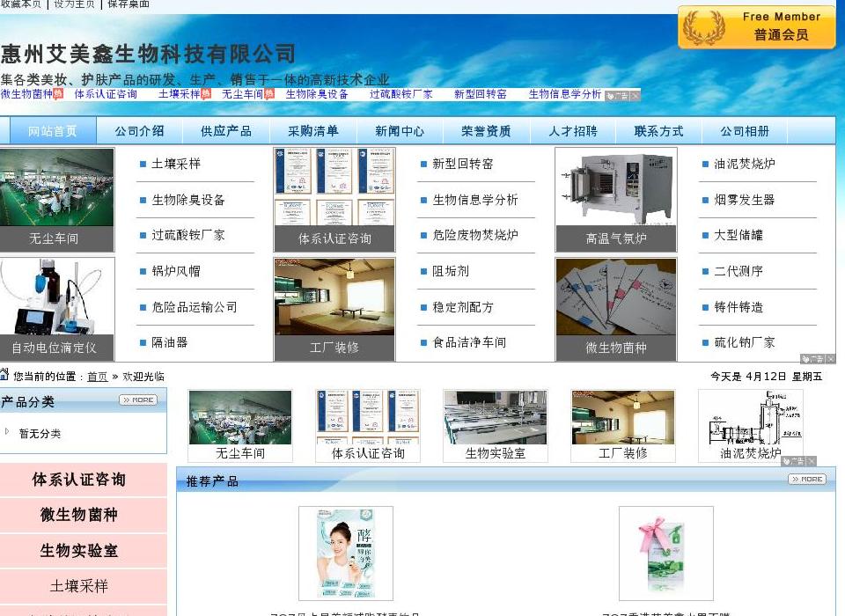The image size is (845, 616).
Task: Click 生物实验室 pink sidebar button
Action: coord(78,551)
